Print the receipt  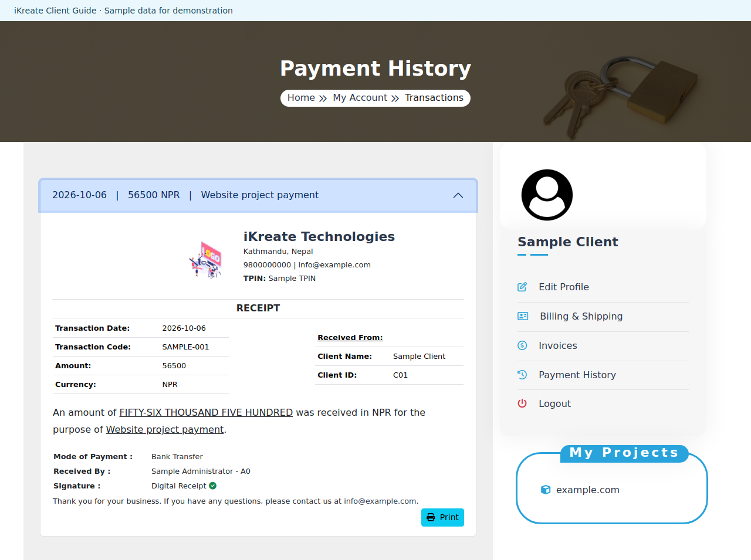pyautogui.click(x=442, y=517)
